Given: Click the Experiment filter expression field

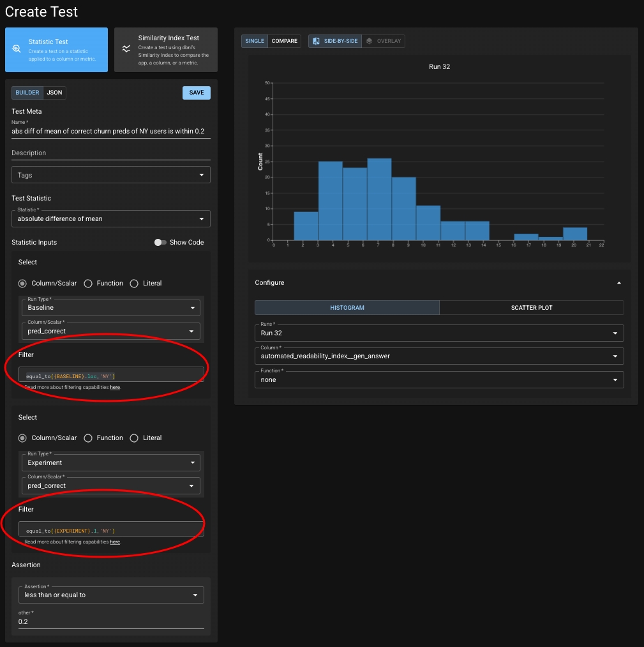Looking at the screenshot, I should coord(110,530).
